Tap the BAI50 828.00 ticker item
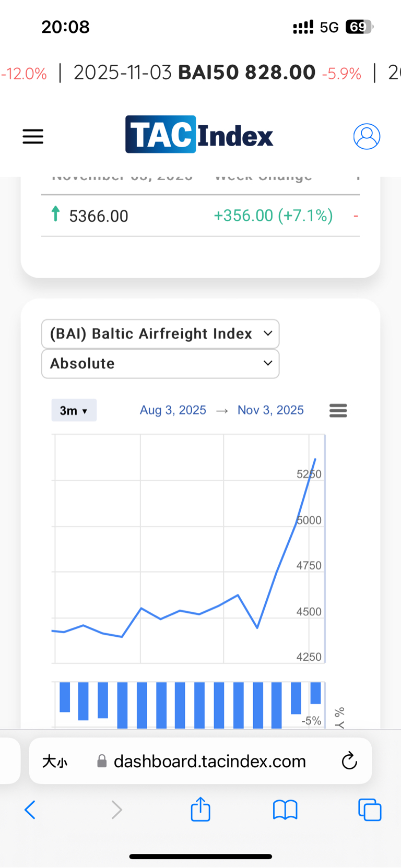Screen dimensions: 401x868 pos(246,73)
